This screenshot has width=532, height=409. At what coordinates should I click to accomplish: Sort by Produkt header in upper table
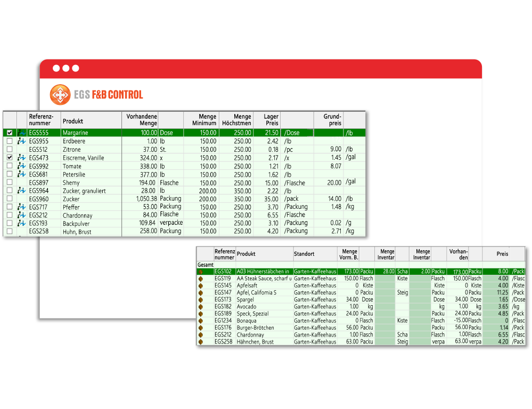click(91, 120)
